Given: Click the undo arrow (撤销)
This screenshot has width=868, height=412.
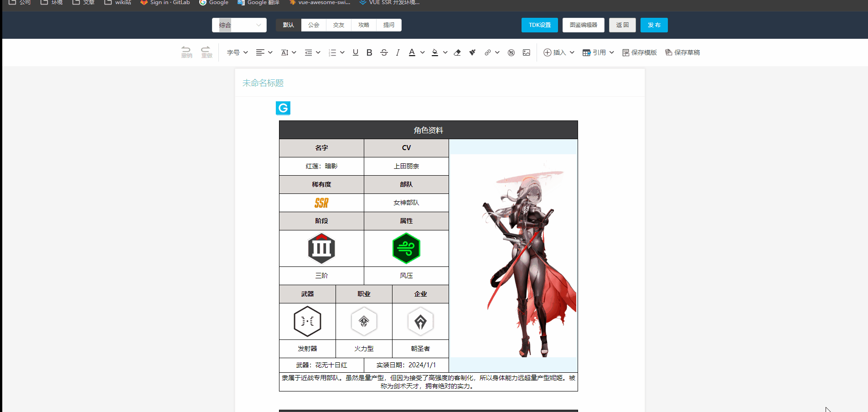Looking at the screenshot, I should 186,52.
